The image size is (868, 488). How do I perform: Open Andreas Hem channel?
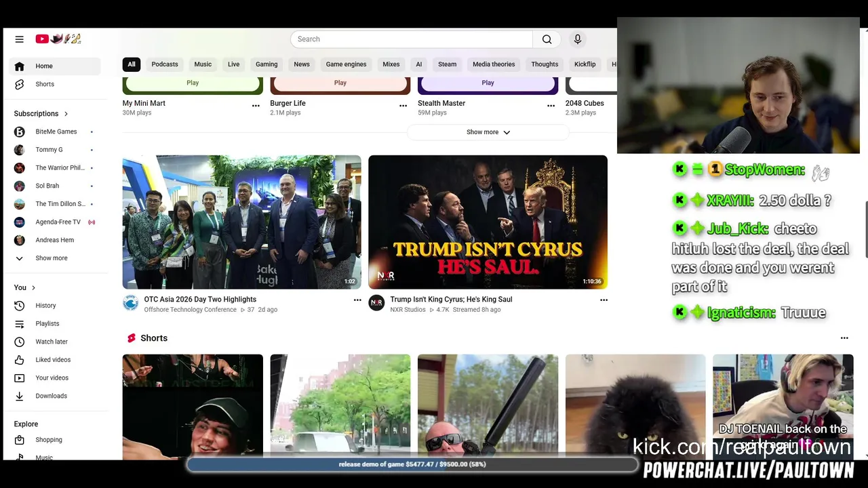(x=55, y=240)
